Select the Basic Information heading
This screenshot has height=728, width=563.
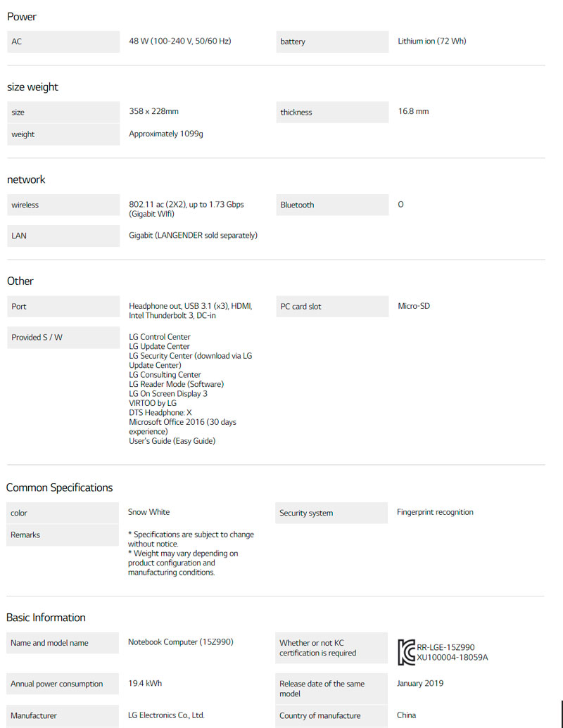coord(46,618)
